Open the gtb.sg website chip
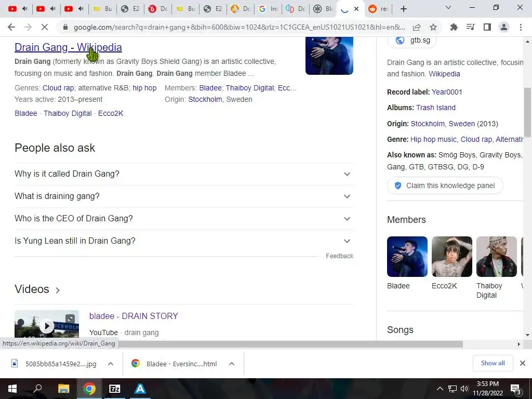This screenshot has width=532, height=399. (x=412, y=41)
